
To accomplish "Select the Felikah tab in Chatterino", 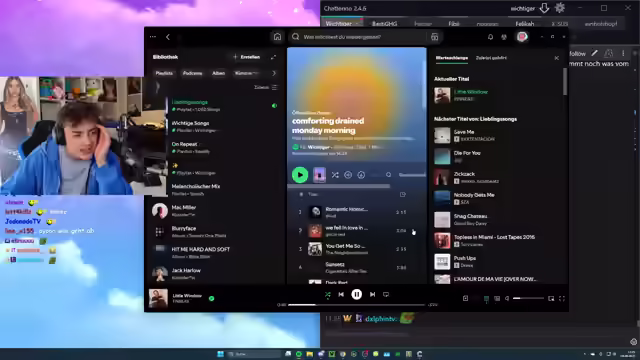I will pyautogui.click(x=525, y=24).
